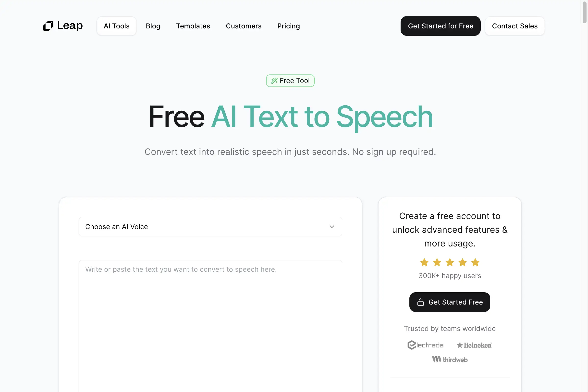Screen dimensions: 588x392
Task: Open the Pricing menu item
Action: pos(288,26)
